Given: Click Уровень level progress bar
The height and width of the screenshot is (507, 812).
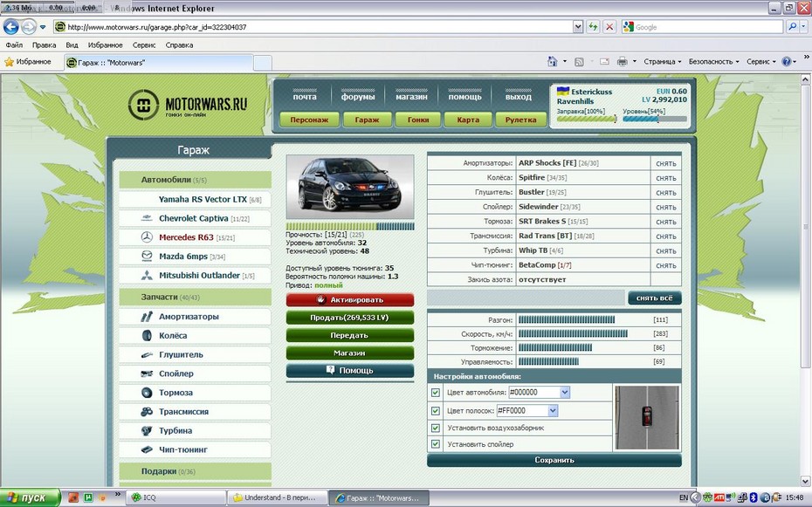Looking at the screenshot, I should point(655,119).
